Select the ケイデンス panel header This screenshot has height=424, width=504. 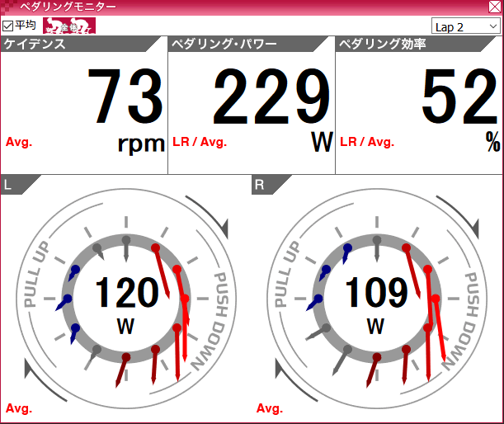80,44
